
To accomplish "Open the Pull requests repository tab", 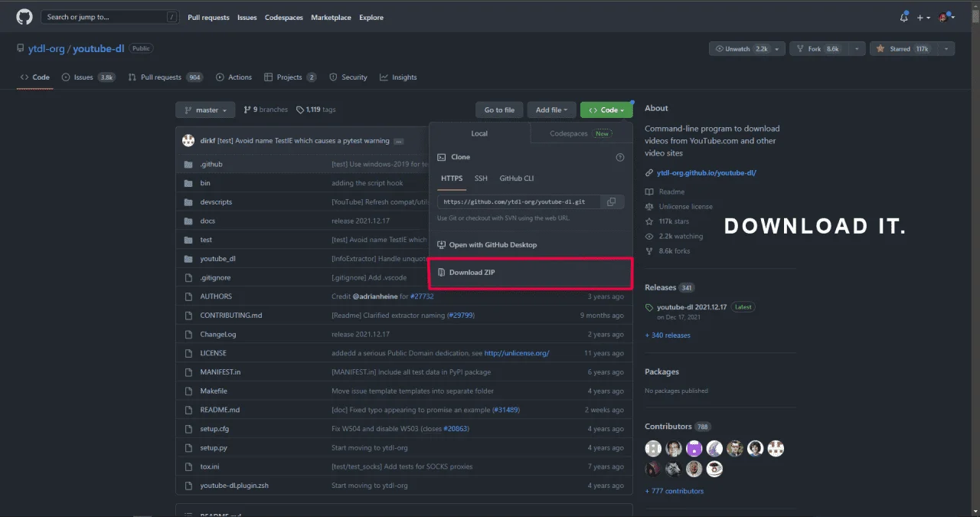I will 165,77.
